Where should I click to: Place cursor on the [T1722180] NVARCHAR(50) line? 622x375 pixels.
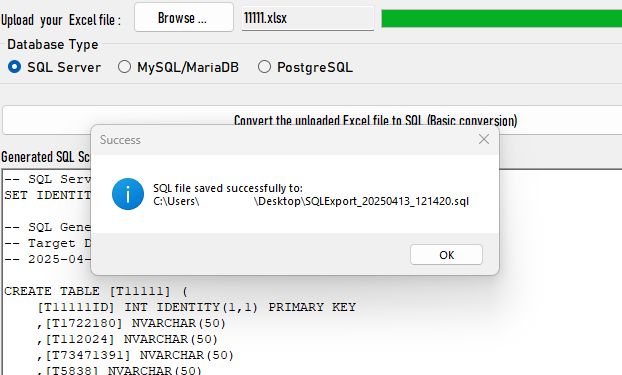131,323
